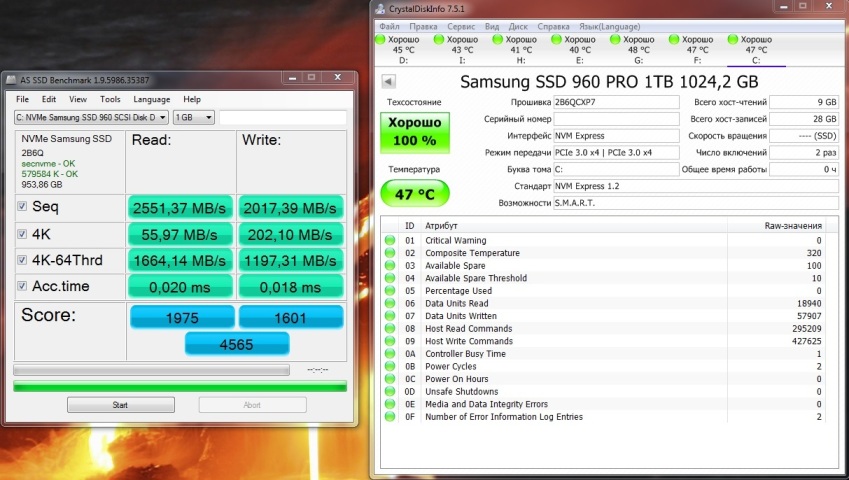Click green status dot for Controller Busy Time
This screenshot has width=849, height=480.
pos(390,353)
